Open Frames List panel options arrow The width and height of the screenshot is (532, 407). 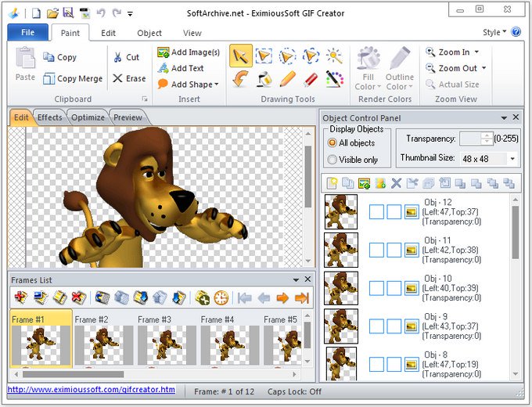pyautogui.click(x=296, y=279)
